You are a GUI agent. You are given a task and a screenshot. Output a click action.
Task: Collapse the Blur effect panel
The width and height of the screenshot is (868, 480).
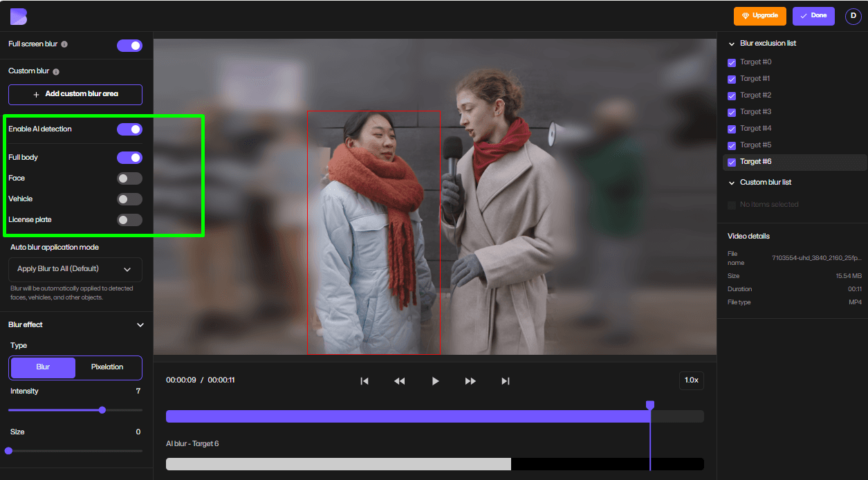tap(140, 324)
